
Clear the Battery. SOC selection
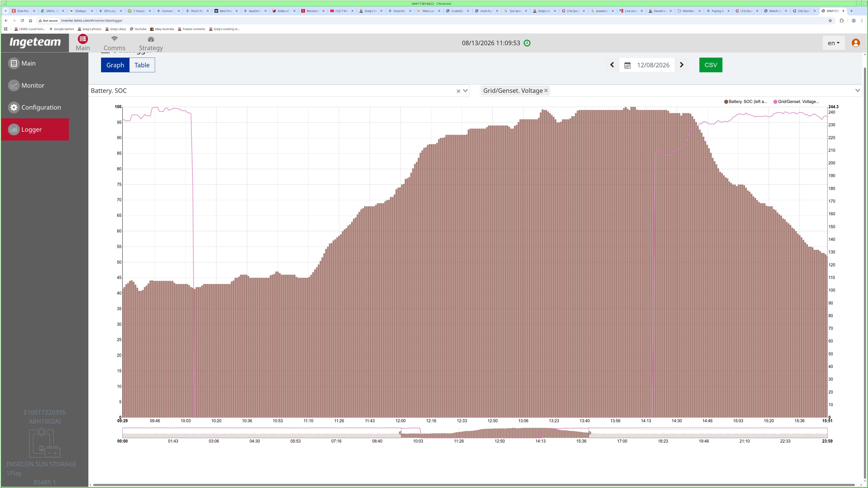(x=458, y=91)
